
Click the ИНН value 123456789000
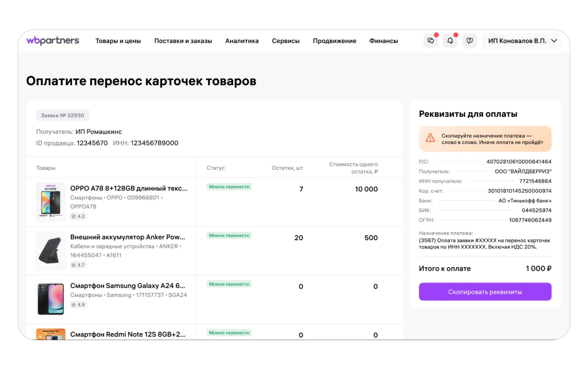click(154, 143)
